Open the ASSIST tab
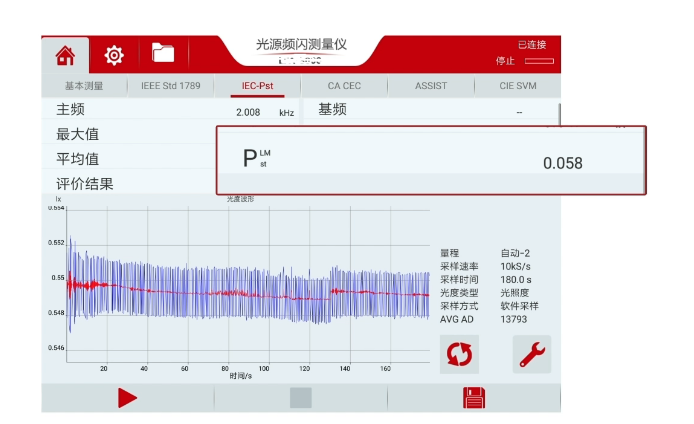Viewport: 694px width, 424px height. 431,86
